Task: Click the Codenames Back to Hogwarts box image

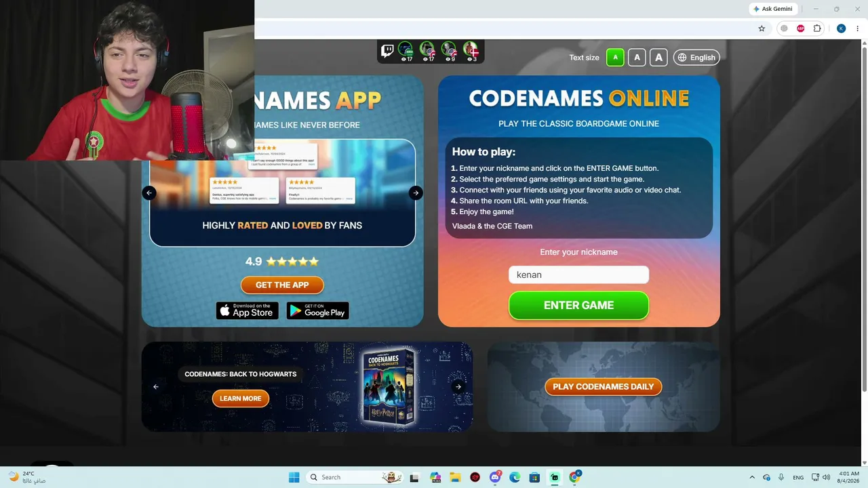Action: (389, 387)
